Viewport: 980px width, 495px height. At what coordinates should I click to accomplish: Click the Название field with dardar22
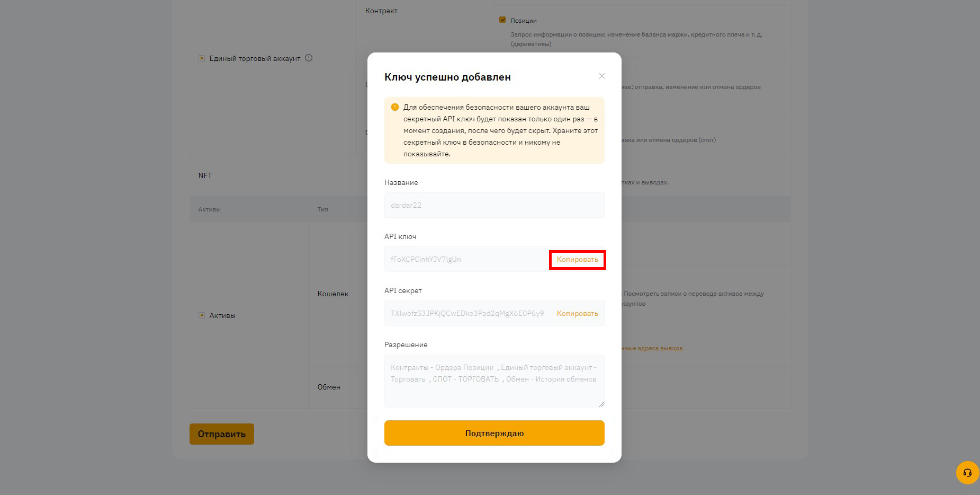tap(494, 205)
